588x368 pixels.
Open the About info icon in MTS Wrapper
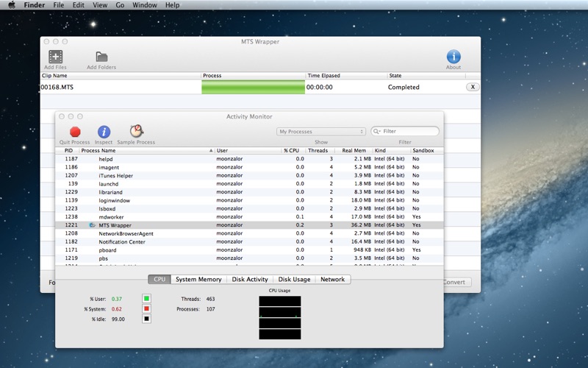pyautogui.click(x=453, y=57)
